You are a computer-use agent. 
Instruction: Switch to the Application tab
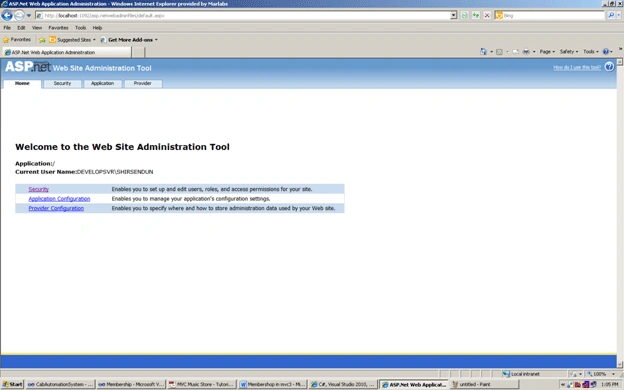pyautogui.click(x=102, y=84)
